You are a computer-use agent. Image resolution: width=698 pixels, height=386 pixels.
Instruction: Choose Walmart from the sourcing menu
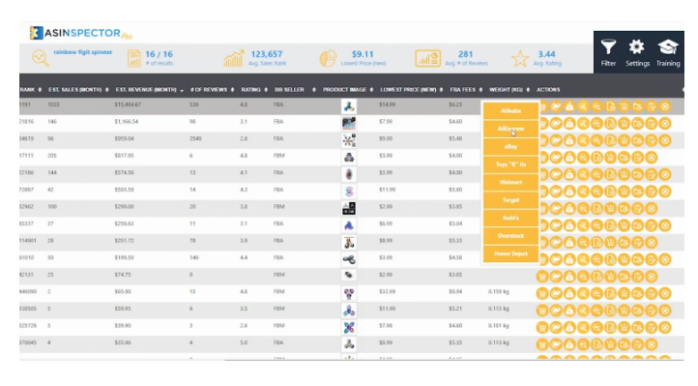tap(511, 182)
